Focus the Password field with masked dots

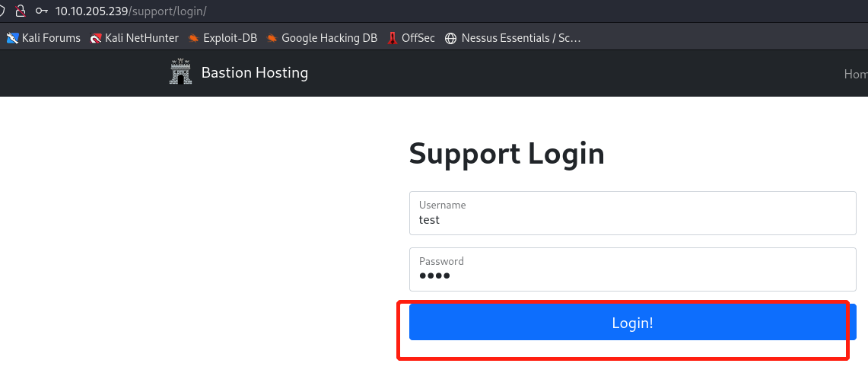pyautogui.click(x=632, y=276)
